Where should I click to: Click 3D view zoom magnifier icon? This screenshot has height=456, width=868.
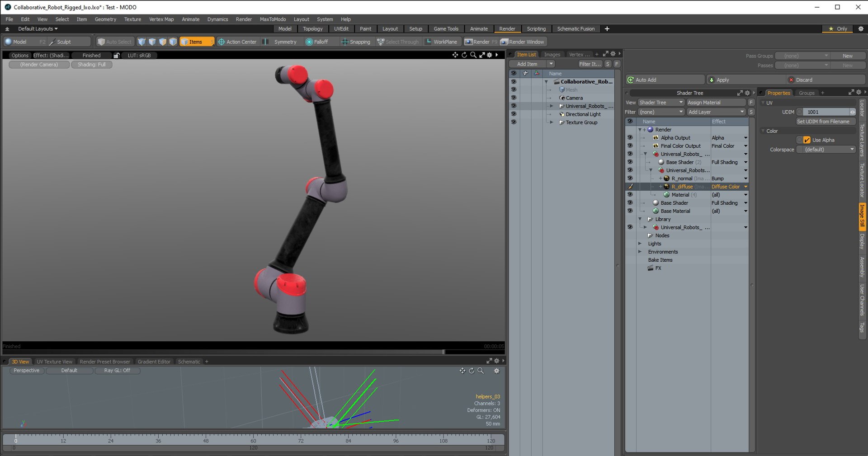481,371
